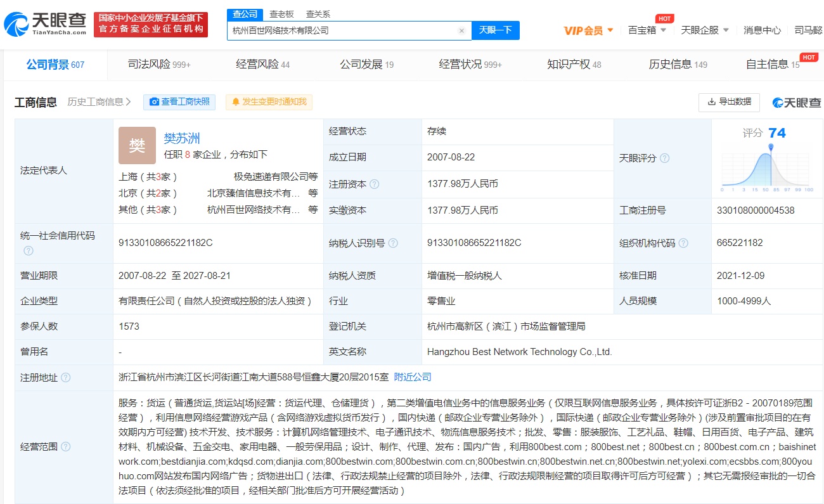Open the 司马懿 user account
824x504 pixels.
pyautogui.click(x=808, y=30)
